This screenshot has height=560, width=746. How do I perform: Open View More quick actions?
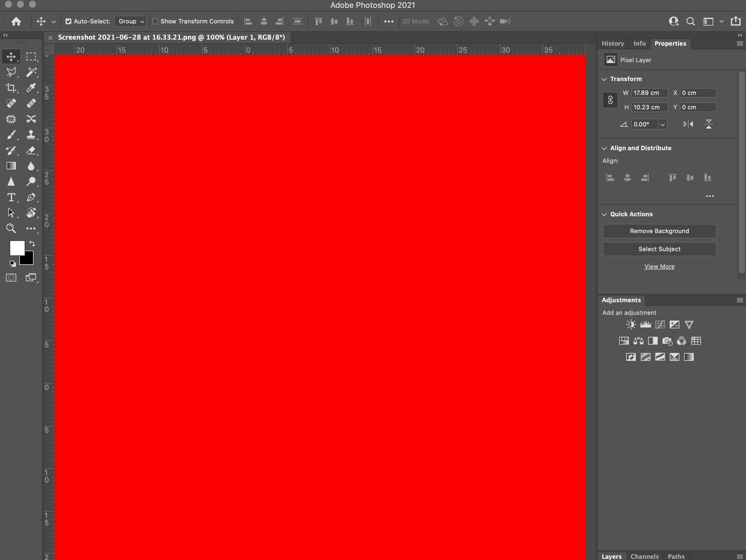(x=659, y=266)
